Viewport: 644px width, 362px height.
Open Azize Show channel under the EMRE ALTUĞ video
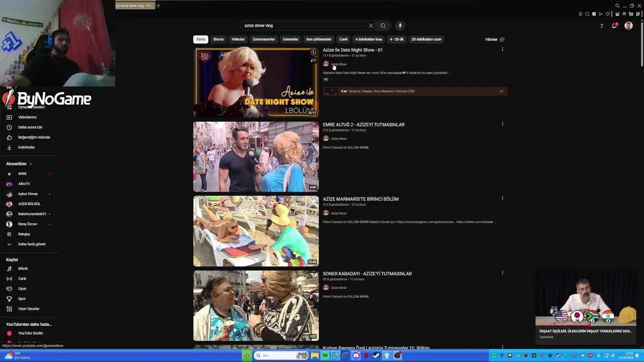[x=339, y=139]
